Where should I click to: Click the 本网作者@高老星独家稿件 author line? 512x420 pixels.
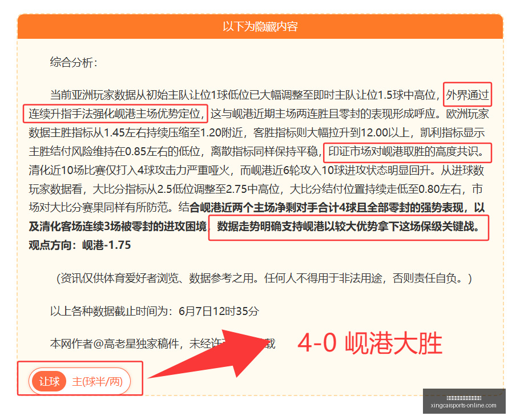tap(163, 344)
